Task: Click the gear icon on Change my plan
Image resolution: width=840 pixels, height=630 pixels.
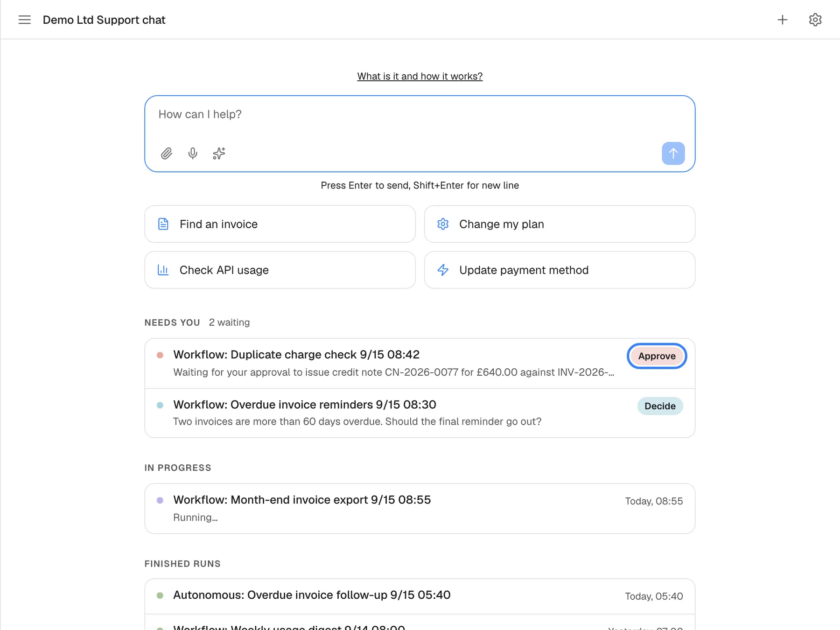Action: (443, 224)
